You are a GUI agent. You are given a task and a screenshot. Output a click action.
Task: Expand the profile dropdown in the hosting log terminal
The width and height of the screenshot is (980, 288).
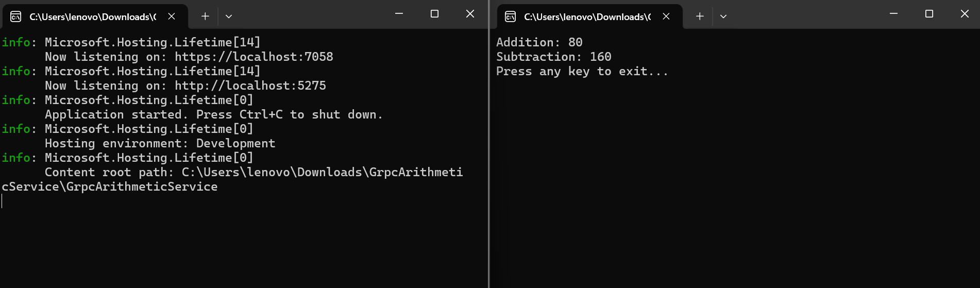pyautogui.click(x=229, y=16)
